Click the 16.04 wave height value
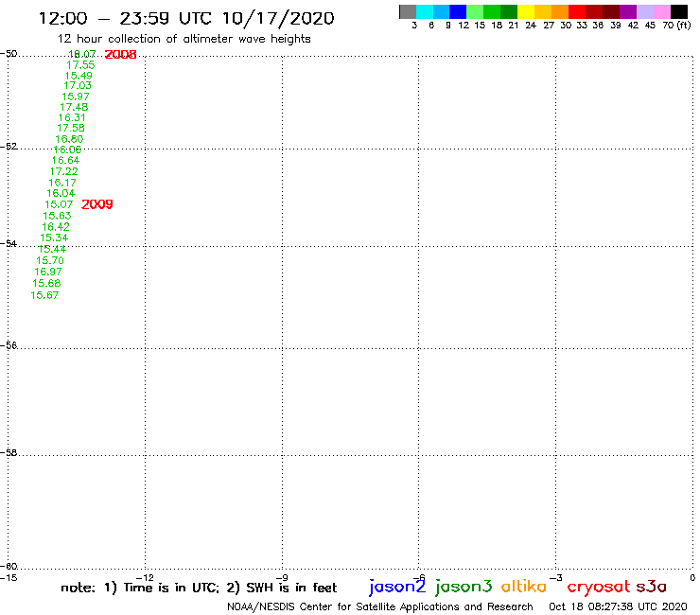The width and height of the screenshot is (700, 615). point(61,193)
